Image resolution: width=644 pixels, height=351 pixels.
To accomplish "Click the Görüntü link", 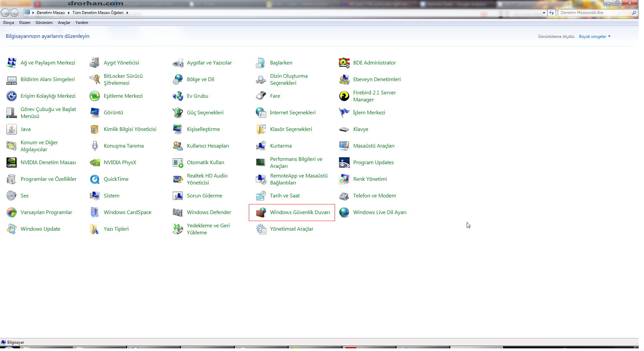I will coord(113,113).
